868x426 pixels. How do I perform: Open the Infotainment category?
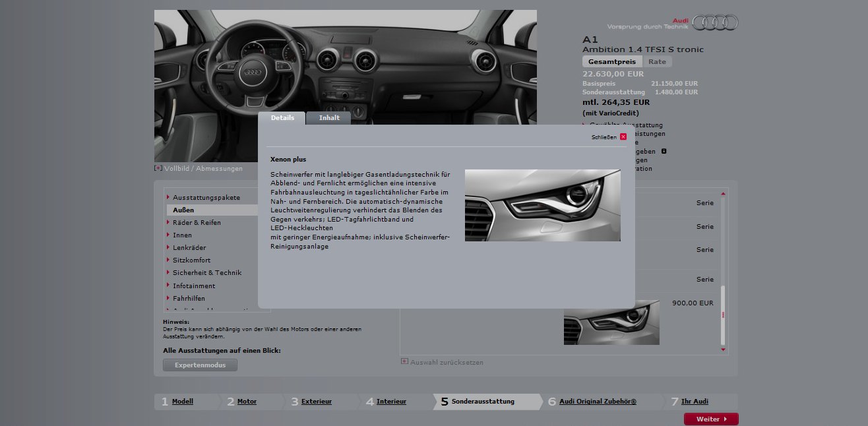(194, 286)
